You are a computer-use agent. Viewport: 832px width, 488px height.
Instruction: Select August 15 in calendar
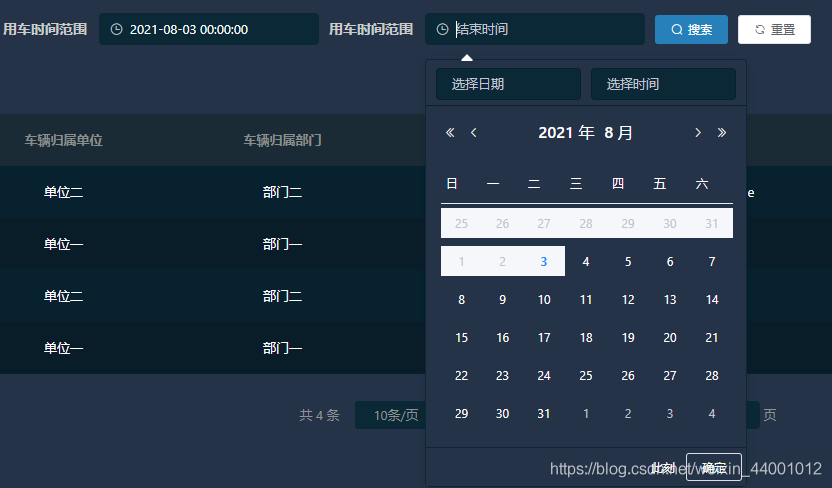(x=462, y=338)
